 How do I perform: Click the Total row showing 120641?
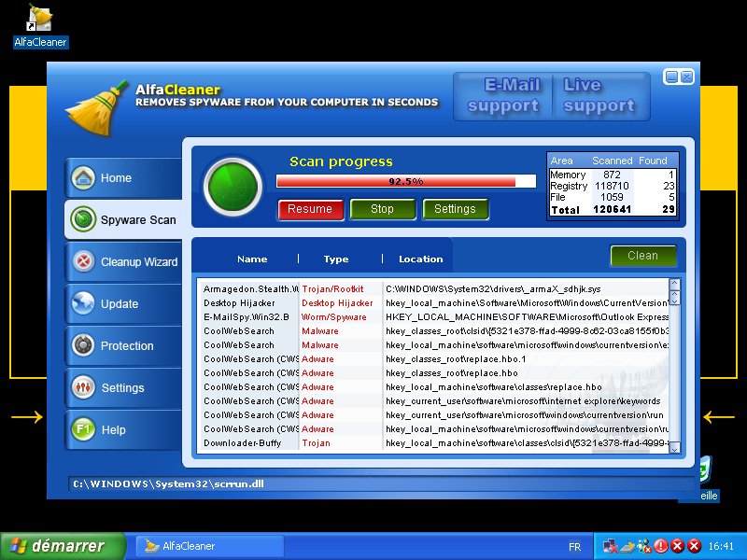[x=613, y=209]
